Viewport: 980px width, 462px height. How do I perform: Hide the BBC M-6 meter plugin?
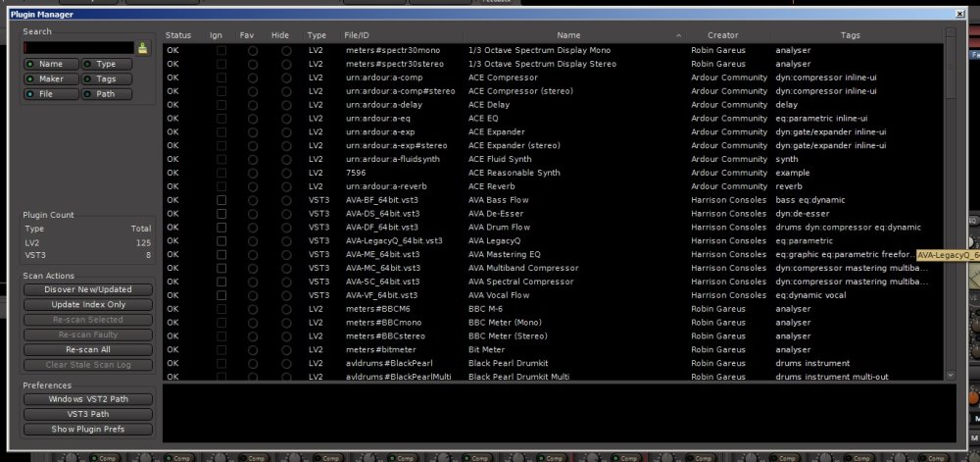[286, 309]
